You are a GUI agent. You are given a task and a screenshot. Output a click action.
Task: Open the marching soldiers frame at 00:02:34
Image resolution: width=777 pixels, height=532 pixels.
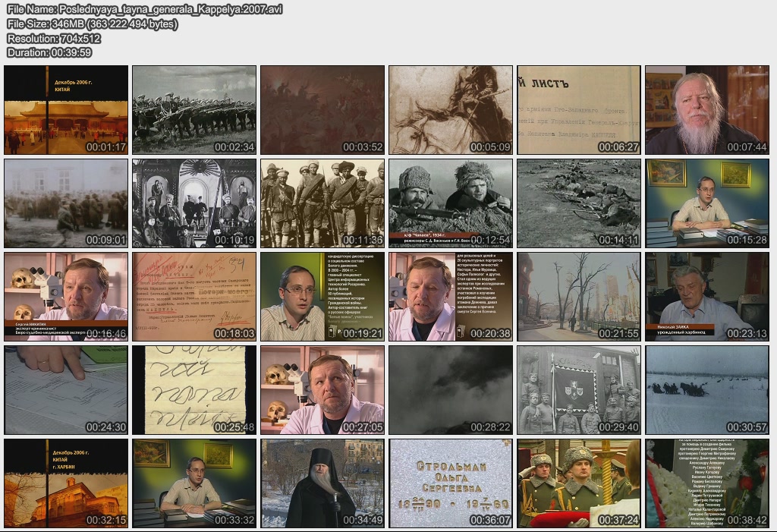[194, 110]
